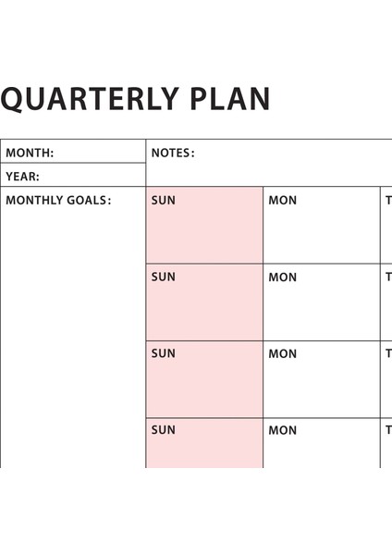Select the third row SUN cell

point(204,379)
